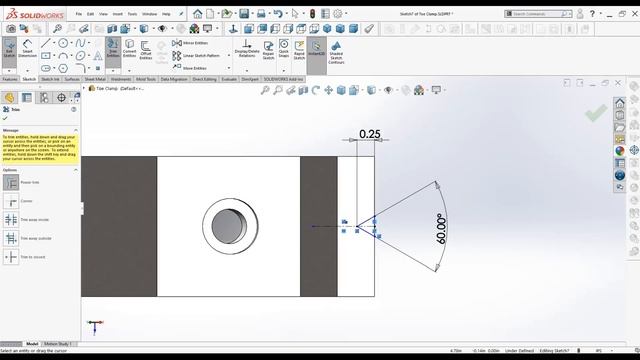The height and width of the screenshot is (360, 640).
Task: Switch to the Sheet Metal tab
Action: coord(95,79)
